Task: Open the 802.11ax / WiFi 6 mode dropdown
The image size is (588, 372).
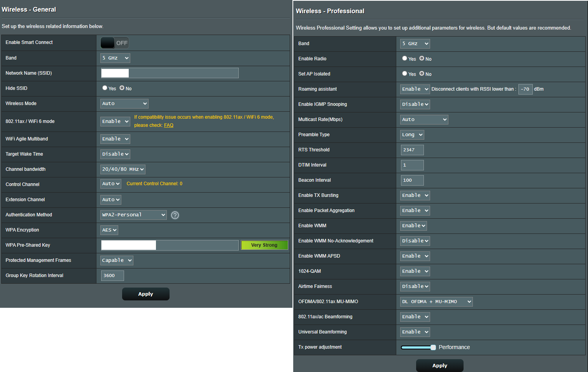Action: point(115,121)
